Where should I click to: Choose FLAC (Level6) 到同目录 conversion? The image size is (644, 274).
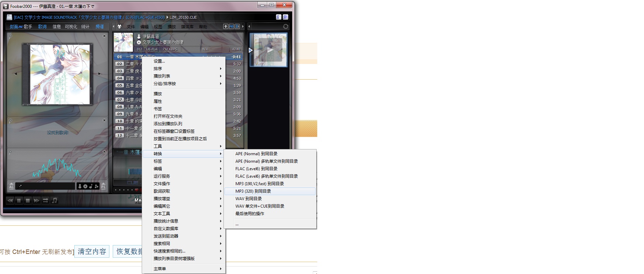pos(270,169)
